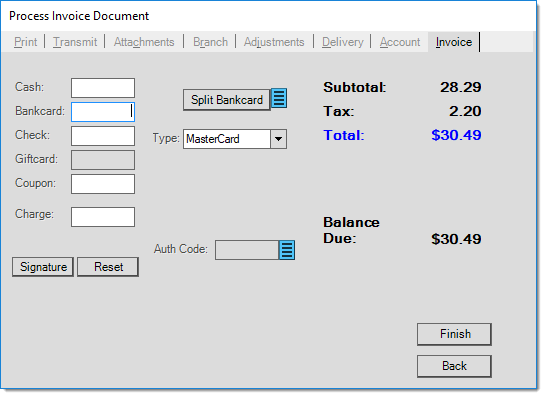This screenshot has height=396, width=544.
Task: Expand the card Type dropdown arrow
Action: click(x=278, y=139)
